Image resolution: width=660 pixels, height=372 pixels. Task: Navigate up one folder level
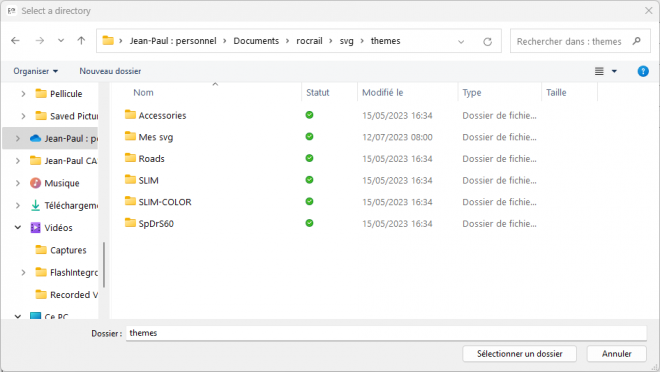[x=81, y=41]
